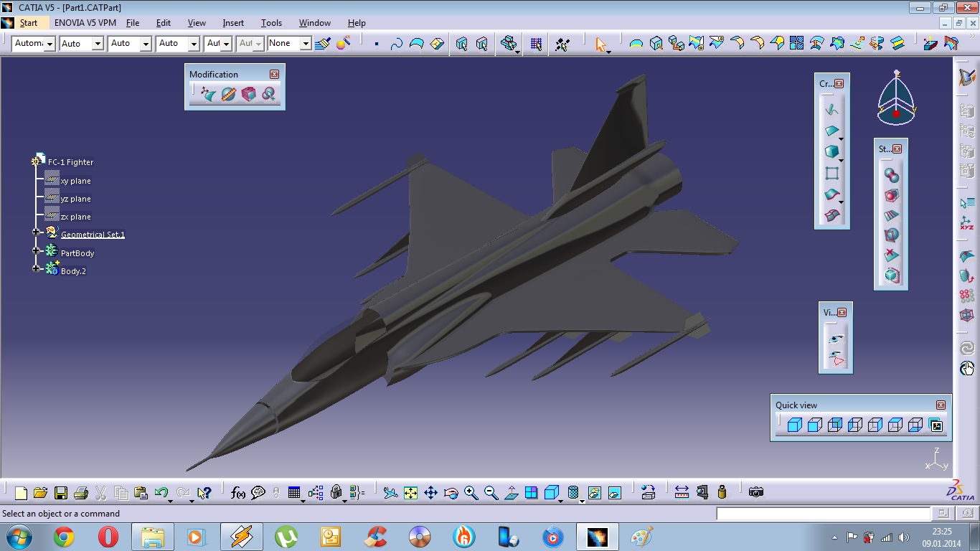Open the Window menu
The image size is (980, 551).
pos(315,23)
